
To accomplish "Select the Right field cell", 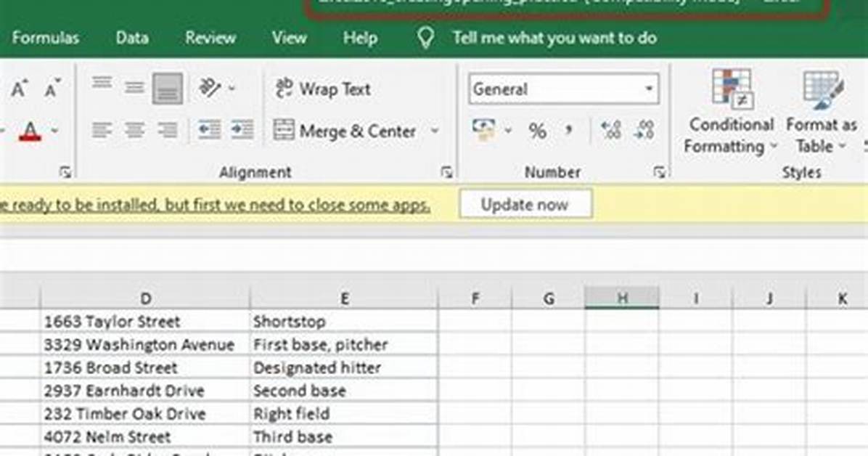I will click(344, 413).
